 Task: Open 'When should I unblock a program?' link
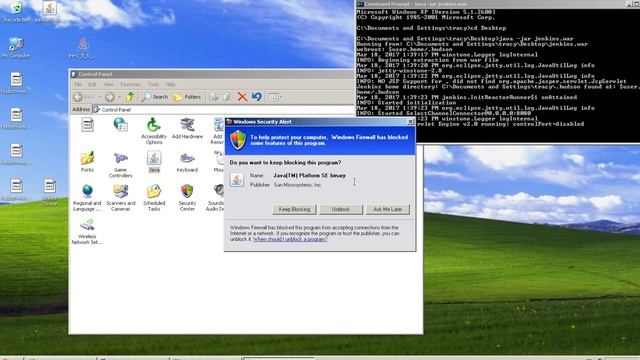pos(290,239)
